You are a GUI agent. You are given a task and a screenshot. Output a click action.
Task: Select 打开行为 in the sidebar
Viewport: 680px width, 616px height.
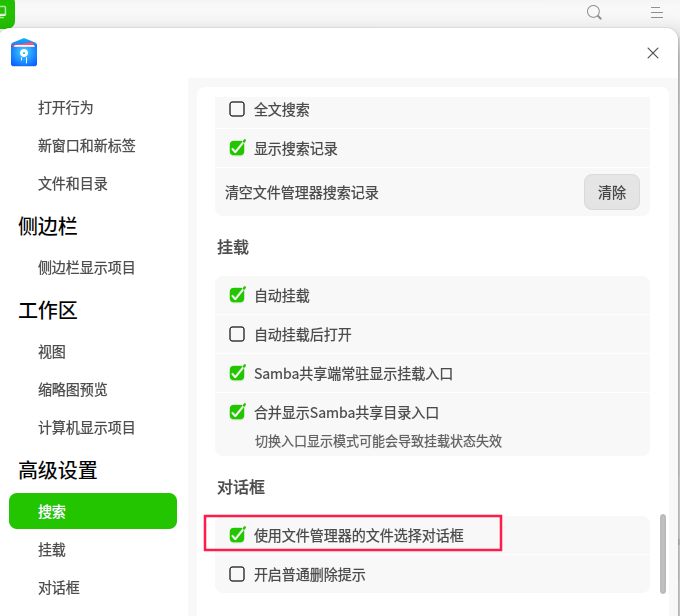click(x=65, y=108)
